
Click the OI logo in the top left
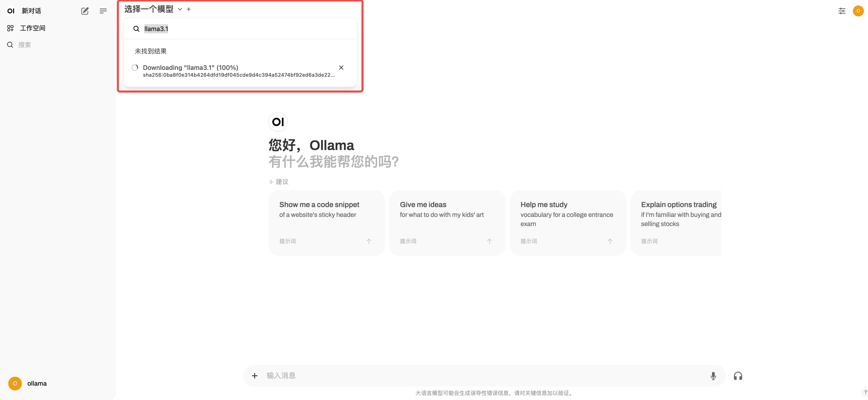11,11
